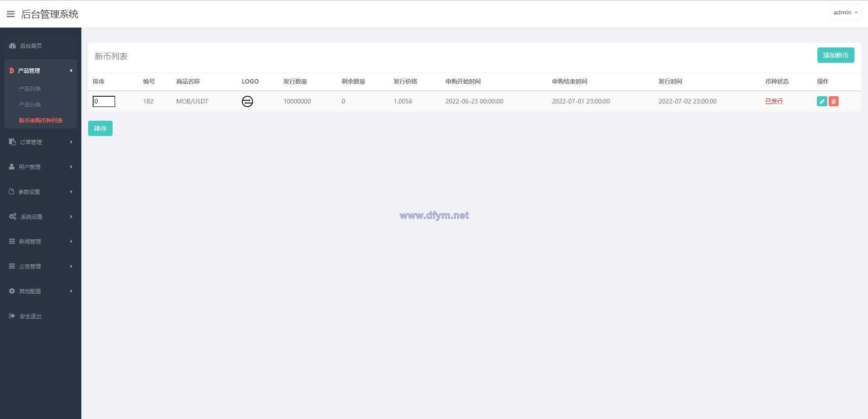Expand the 其他配置 menu arrow
The width and height of the screenshot is (868, 419).
71,291
